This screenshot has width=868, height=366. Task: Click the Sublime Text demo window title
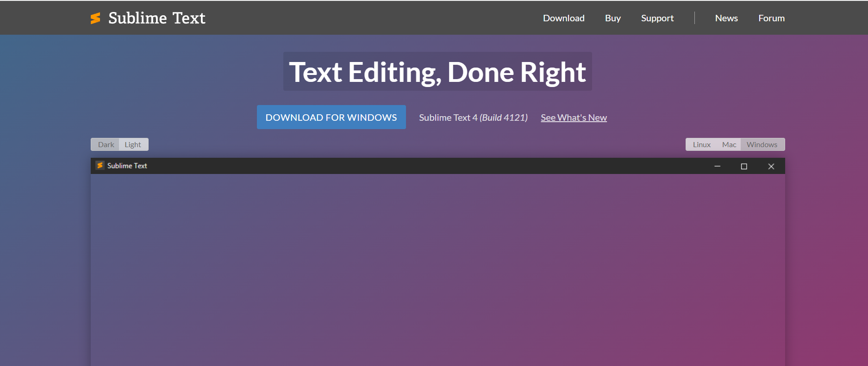(x=127, y=166)
